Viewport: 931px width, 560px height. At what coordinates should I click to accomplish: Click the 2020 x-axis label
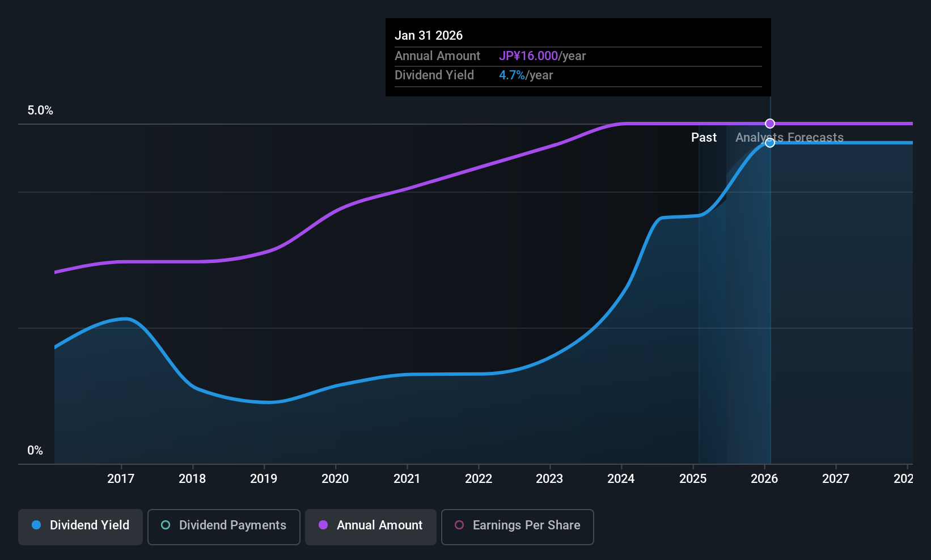[x=335, y=479]
